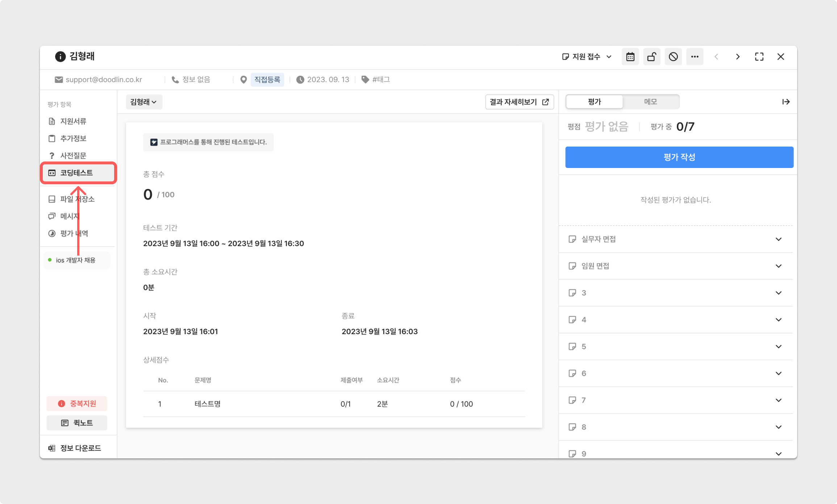
Task: Collapse the evaluation side panel arrow
Action: 786,102
